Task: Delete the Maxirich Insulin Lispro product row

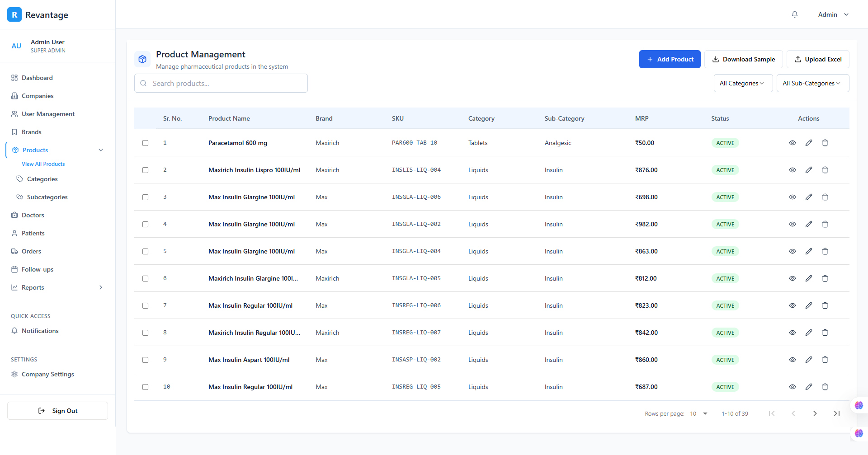Action: click(x=825, y=170)
